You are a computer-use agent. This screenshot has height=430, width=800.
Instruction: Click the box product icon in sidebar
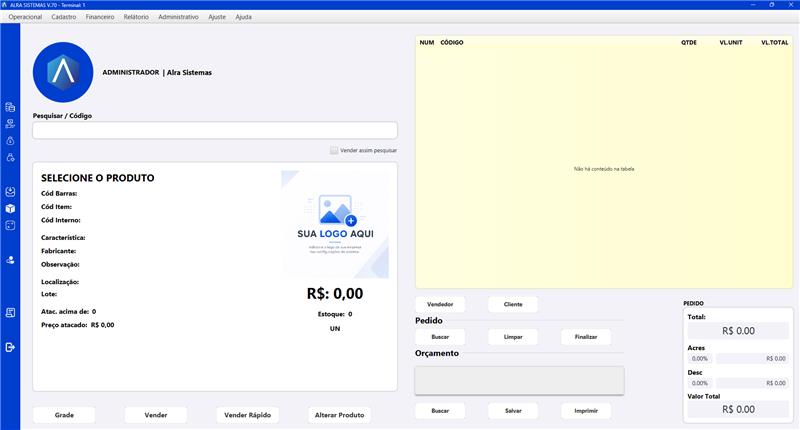coord(10,209)
